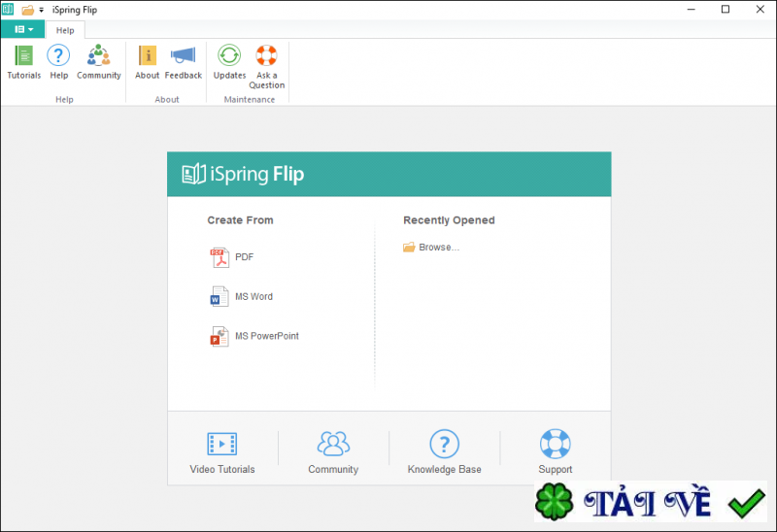Screen dimensions: 777x532
Task: Click the MS Word document icon
Action: tap(220, 297)
